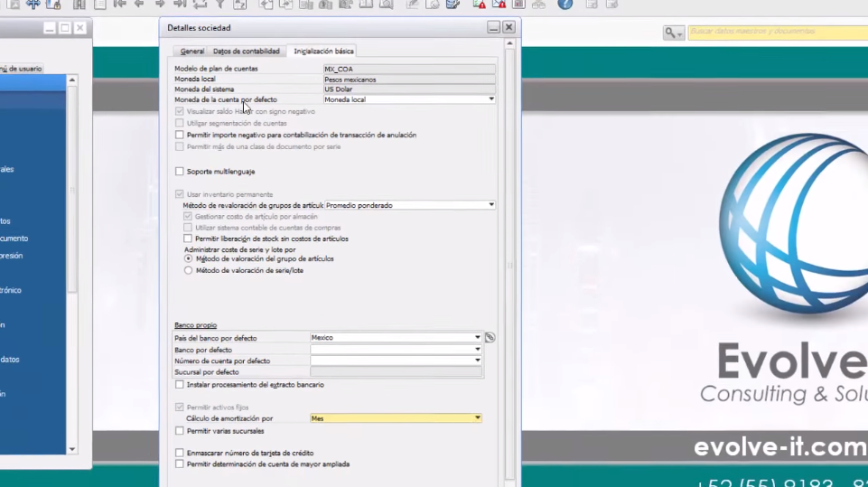Switch to the General tab
This screenshot has width=868, height=487.
(x=191, y=52)
